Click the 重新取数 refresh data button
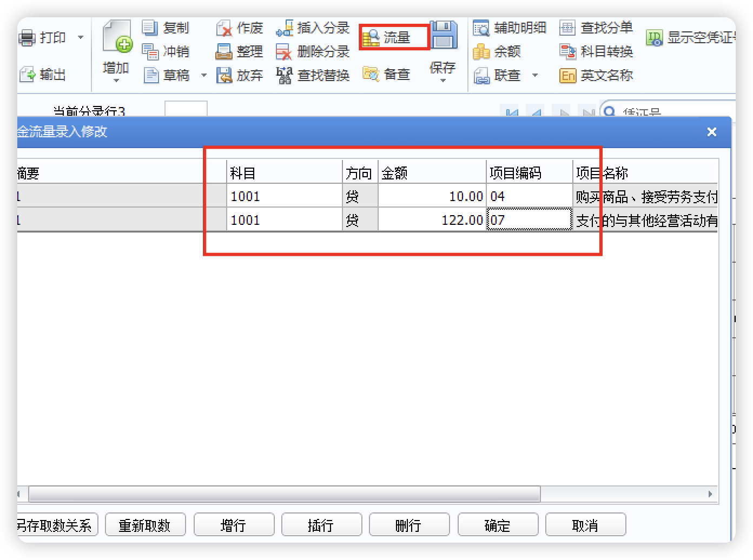The image size is (753, 560). pos(145,524)
